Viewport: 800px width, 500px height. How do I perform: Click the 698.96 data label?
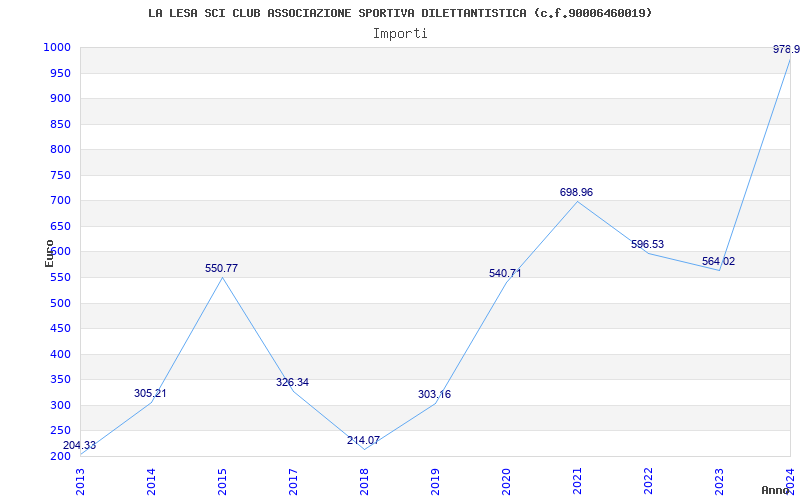point(576,192)
